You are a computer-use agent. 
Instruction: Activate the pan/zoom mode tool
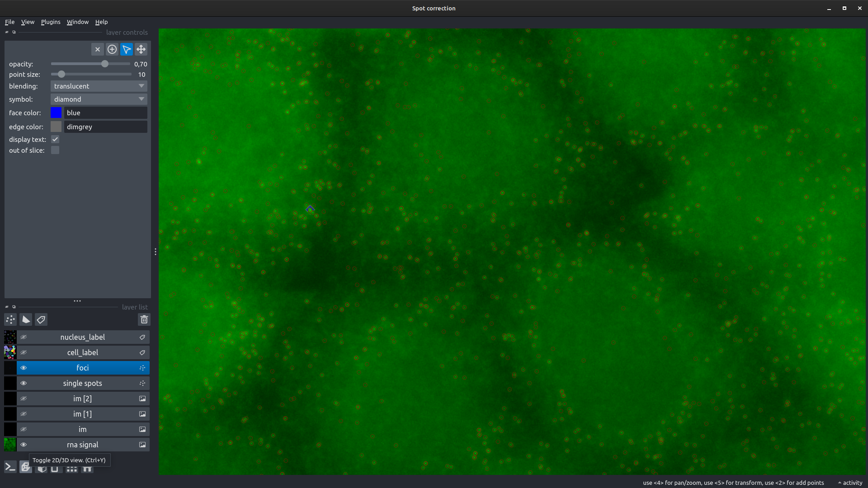141,49
